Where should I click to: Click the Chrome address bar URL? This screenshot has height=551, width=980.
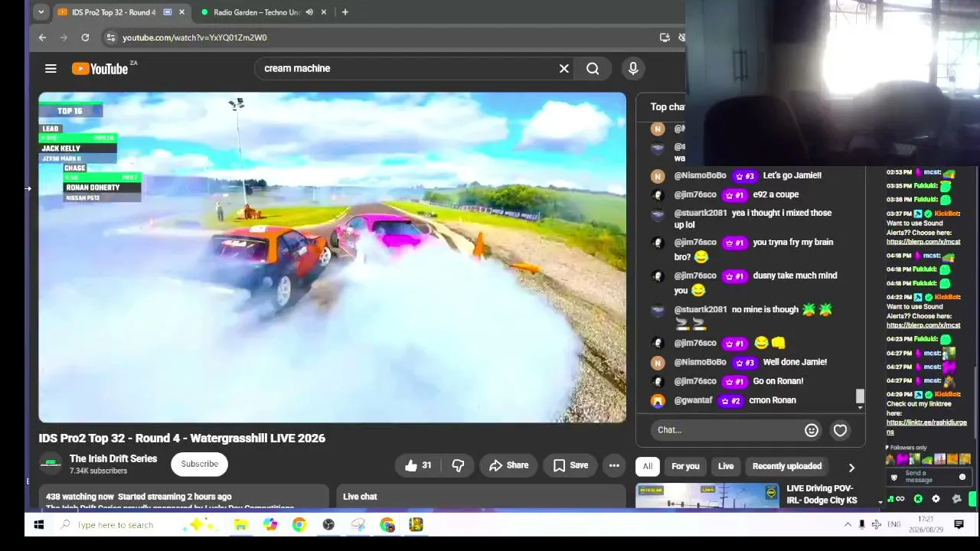coord(194,37)
